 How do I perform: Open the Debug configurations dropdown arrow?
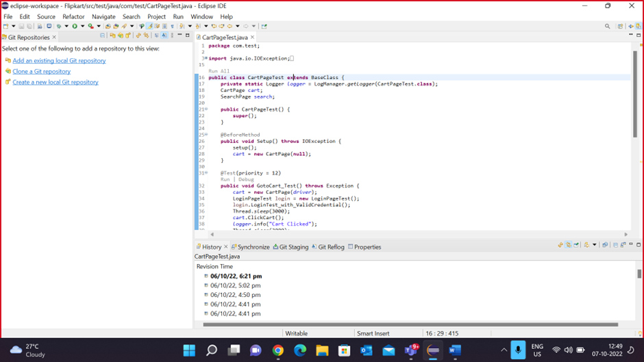(x=66, y=26)
